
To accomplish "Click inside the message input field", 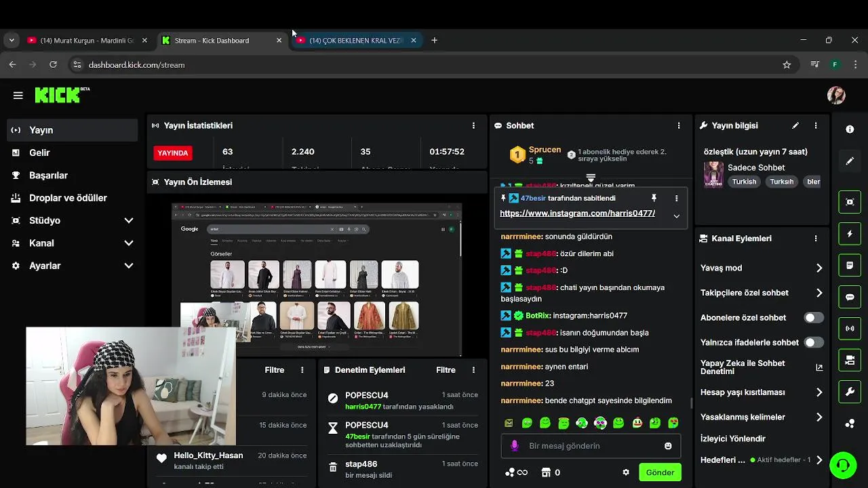I will click(591, 446).
